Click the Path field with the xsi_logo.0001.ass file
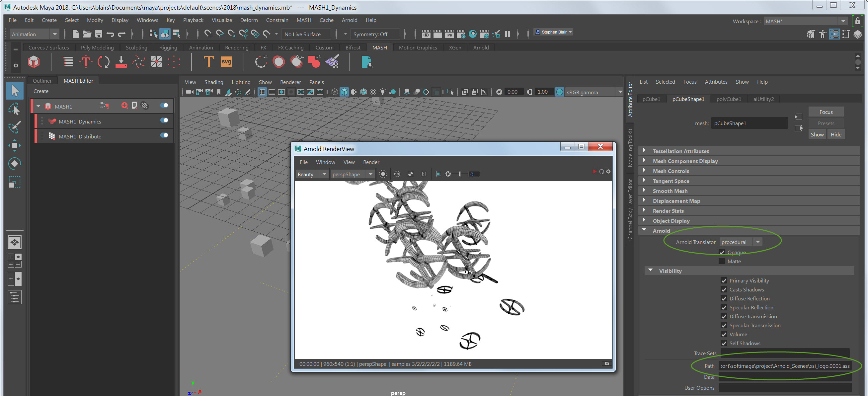 pyautogui.click(x=784, y=366)
